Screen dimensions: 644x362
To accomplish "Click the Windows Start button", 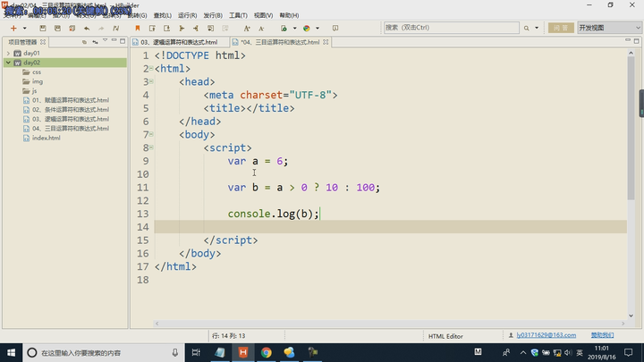I will (x=11, y=352).
